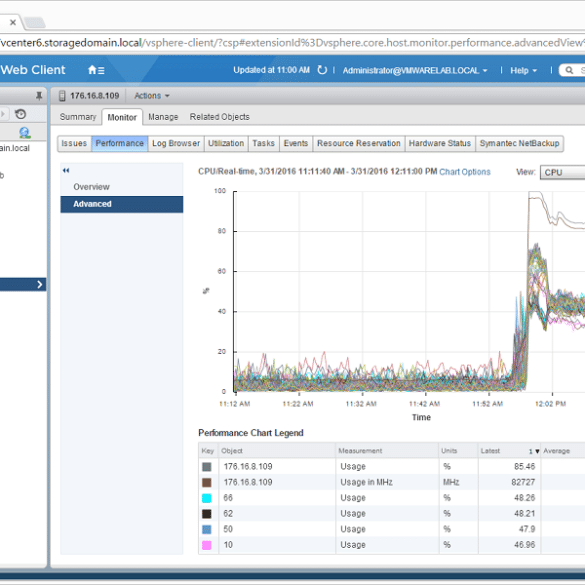Screen dimensions: 585x585
Task: Open the Resource Reservation sub-tab
Action: point(359,143)
